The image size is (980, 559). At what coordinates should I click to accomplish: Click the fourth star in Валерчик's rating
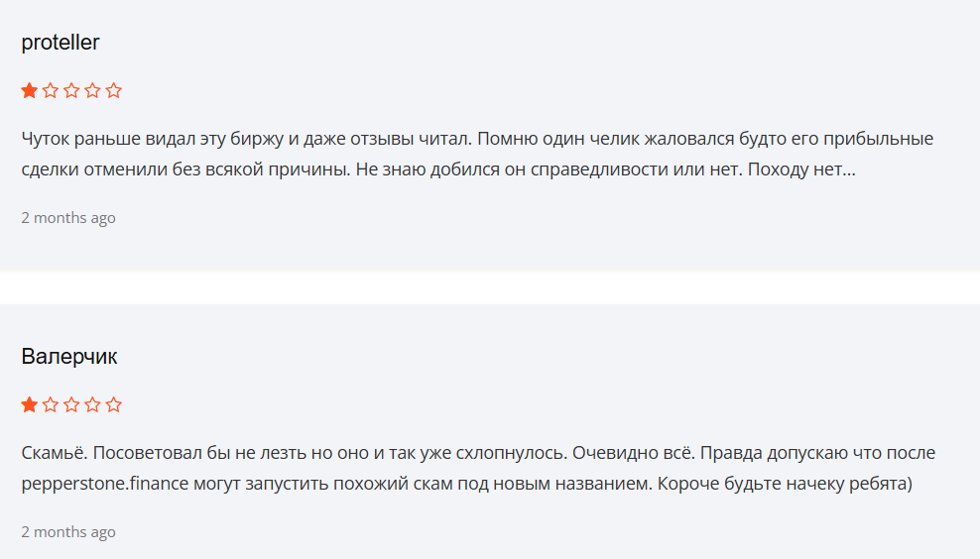[x=92, y=405]
